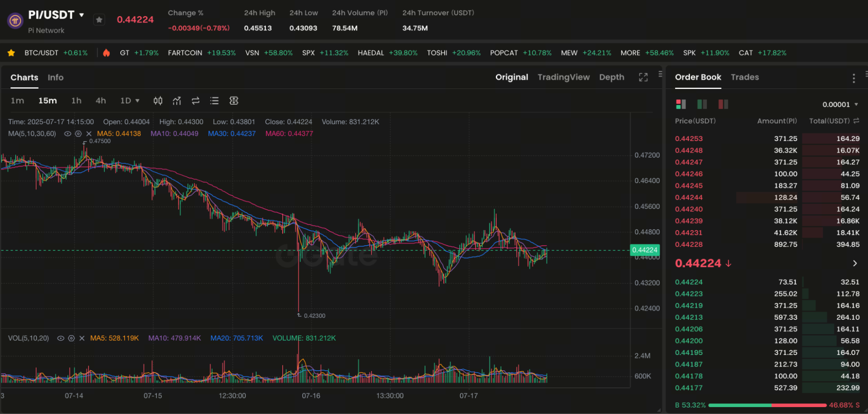
Task: Switch to the Trades tab
Action: coord(745,77)
